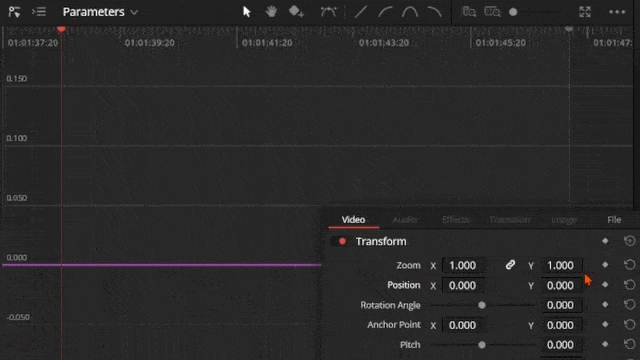Adjust the Rotation Angle slider

482,305
